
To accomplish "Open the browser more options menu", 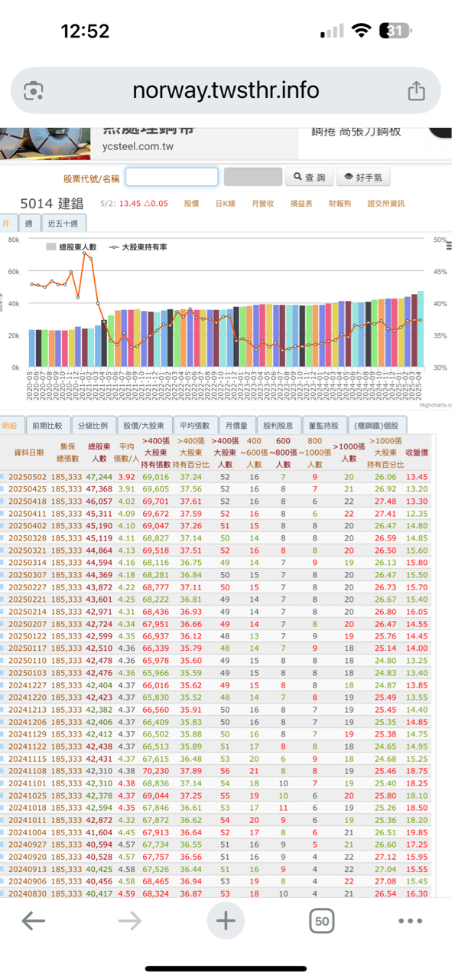I will [x=411, y=920].
